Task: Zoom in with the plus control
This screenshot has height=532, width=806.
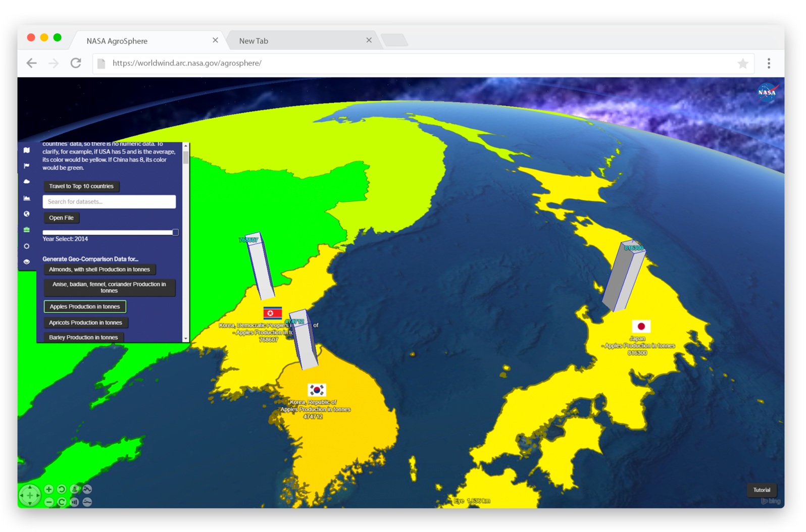Action: 49,489
